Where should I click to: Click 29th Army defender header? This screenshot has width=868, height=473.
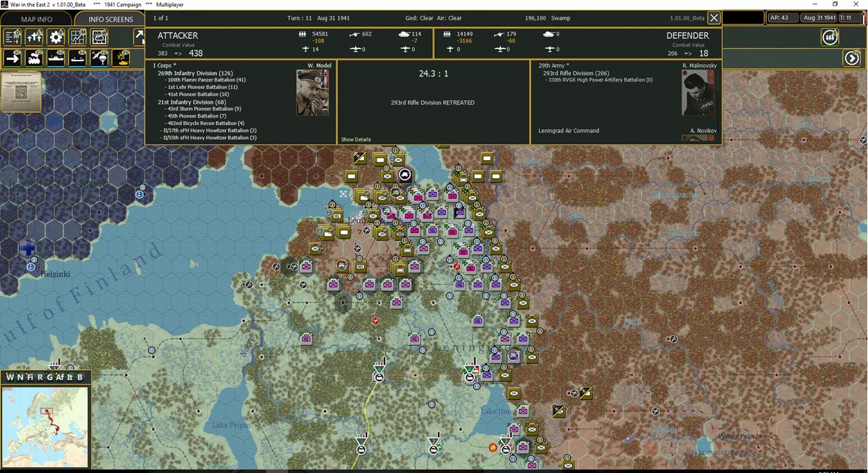pyautogui.click(x=555, y=65)
